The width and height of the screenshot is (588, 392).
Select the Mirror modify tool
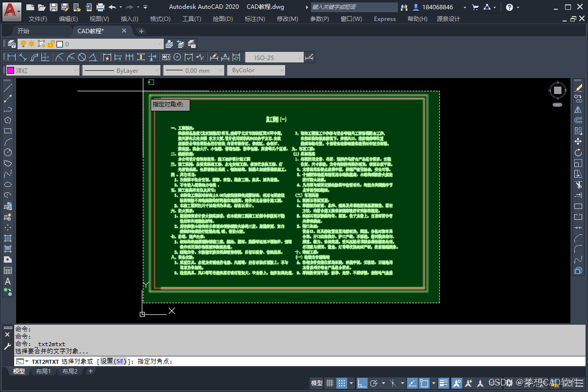578,109
